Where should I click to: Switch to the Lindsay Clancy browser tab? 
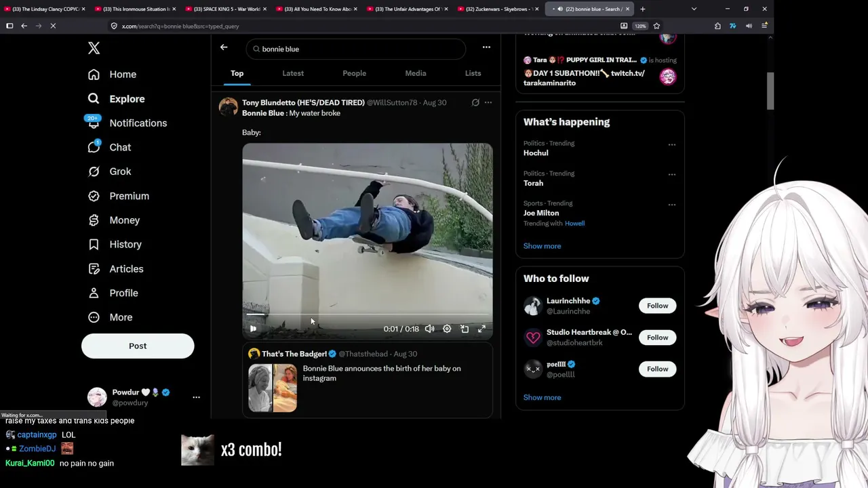(45, 9)
